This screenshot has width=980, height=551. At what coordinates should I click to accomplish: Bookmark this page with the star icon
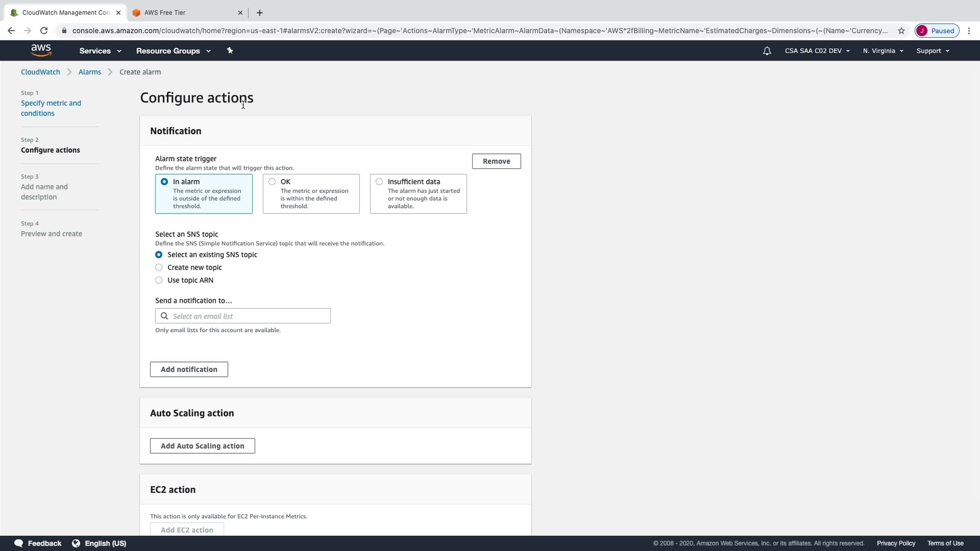pyautogui.click(x=901, y=30)
